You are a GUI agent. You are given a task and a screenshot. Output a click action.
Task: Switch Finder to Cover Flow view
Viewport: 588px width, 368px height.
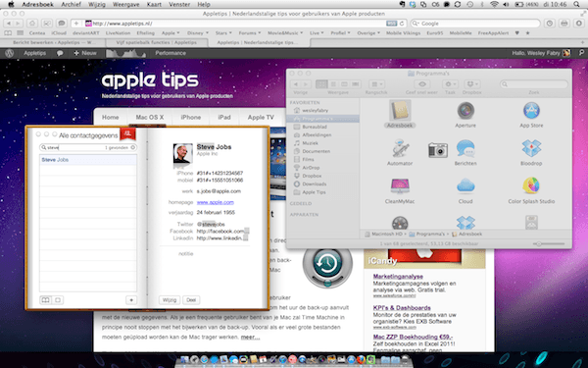coord(356,84)
